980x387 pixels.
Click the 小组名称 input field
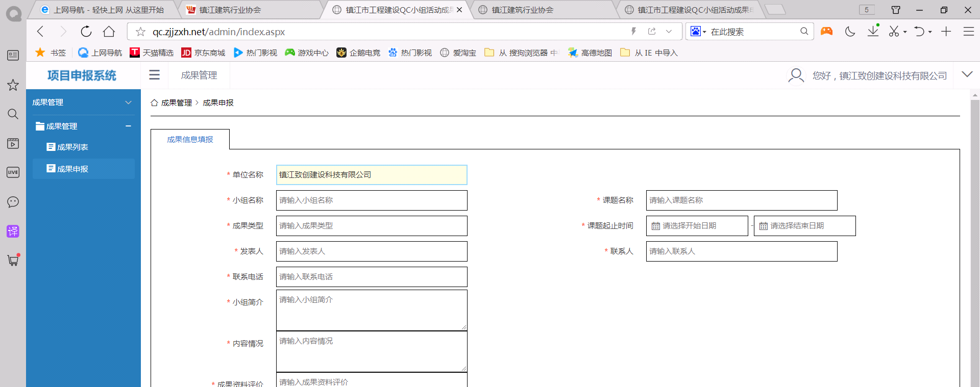point(372,200)
